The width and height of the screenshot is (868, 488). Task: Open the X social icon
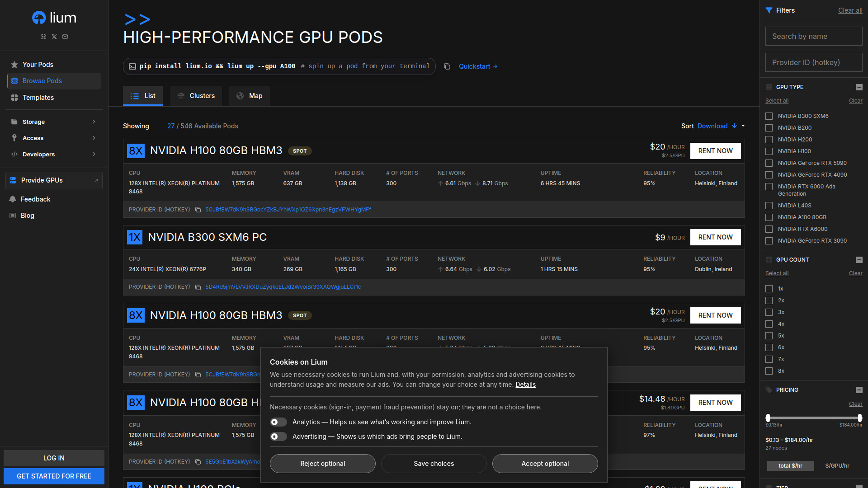[54, 37]
